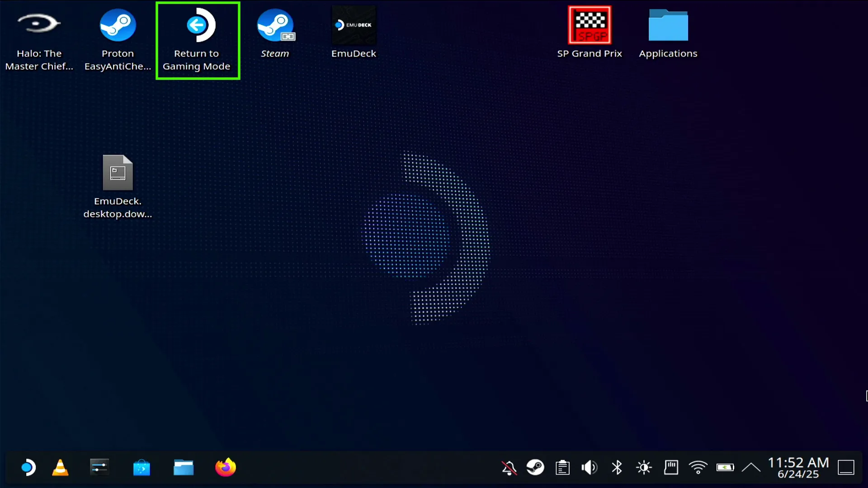This screenshot has height=488, width=868.
Task: Open Bluetooth tray icon
Action: (617, 468)
